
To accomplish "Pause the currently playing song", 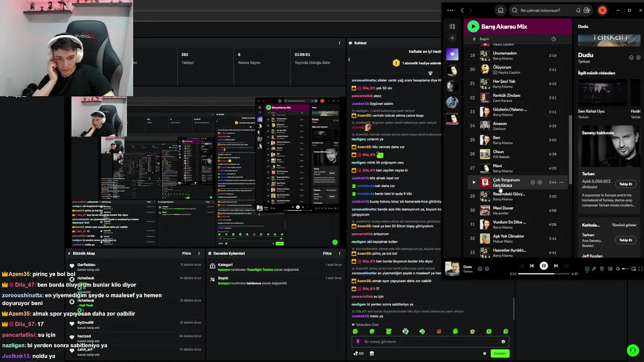I will 544,265.
